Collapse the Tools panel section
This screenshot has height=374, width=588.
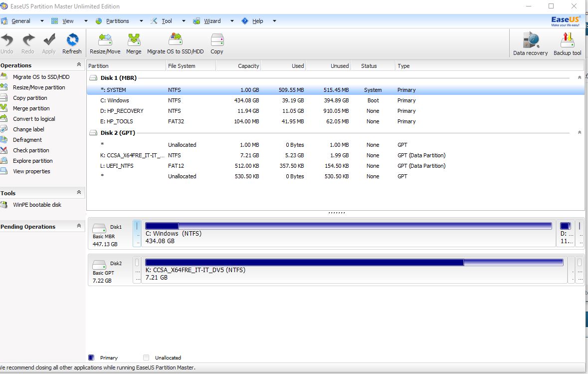coord(79,192)
